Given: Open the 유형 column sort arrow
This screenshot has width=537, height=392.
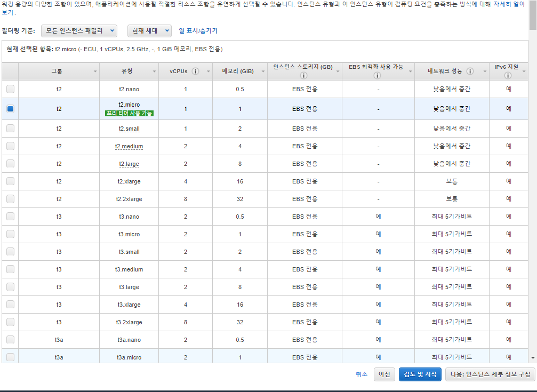Looking at the screenshot, I should 154,71.
